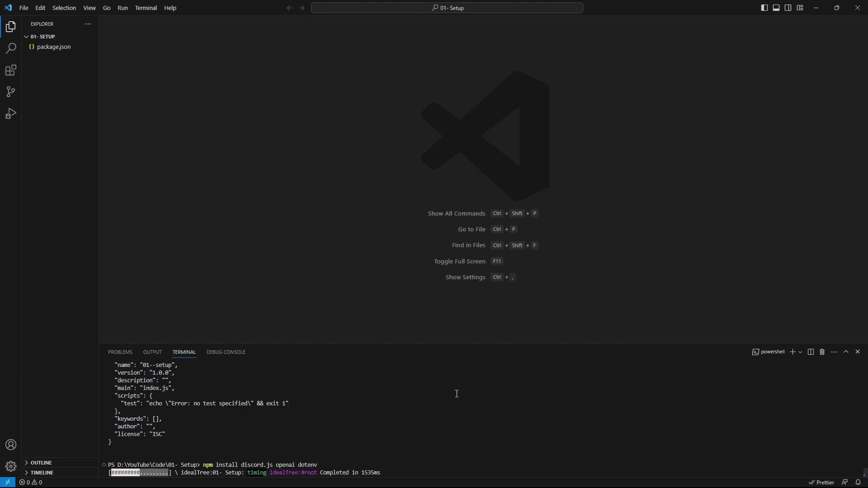The image size is (868, 488).
Task: Open the Help menu
Action: point(170,8)
